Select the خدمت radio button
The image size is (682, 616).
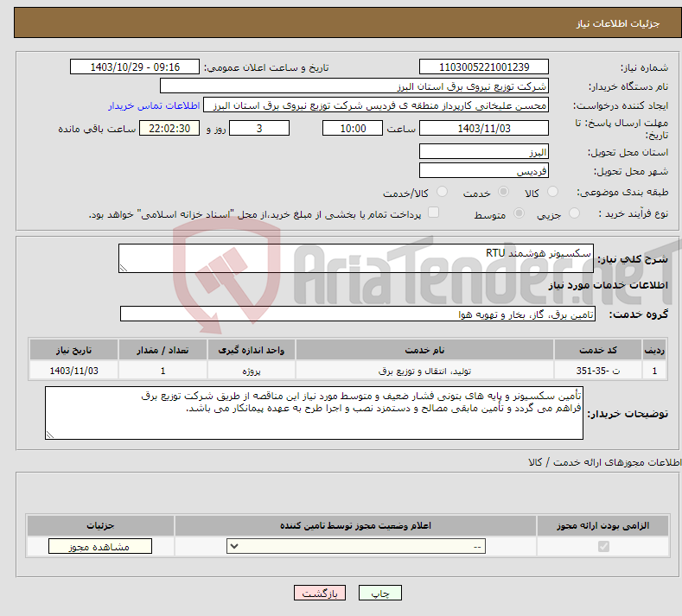503,192
